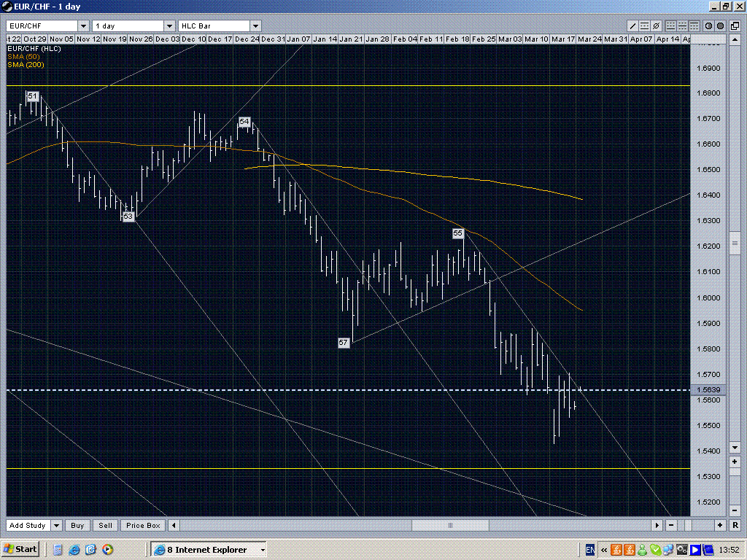Click the network computers tray icon
Image resolution: width=747 pixels, height=560 pixels.
point(668,550)
